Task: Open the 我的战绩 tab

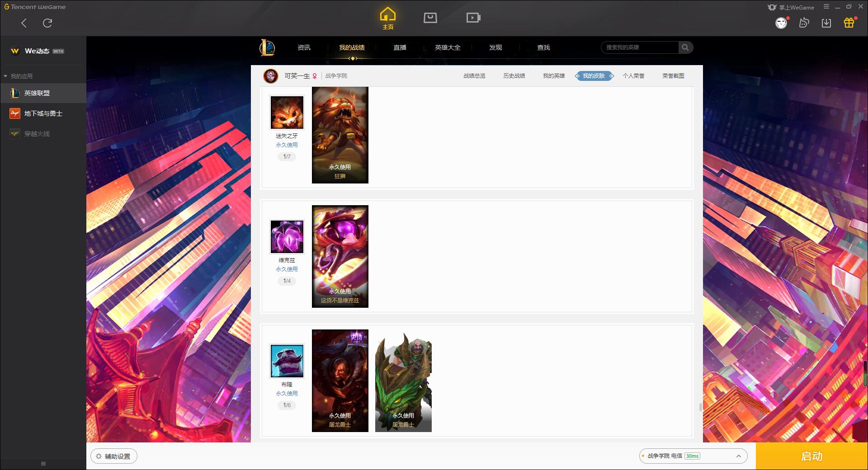Action: 352,47
